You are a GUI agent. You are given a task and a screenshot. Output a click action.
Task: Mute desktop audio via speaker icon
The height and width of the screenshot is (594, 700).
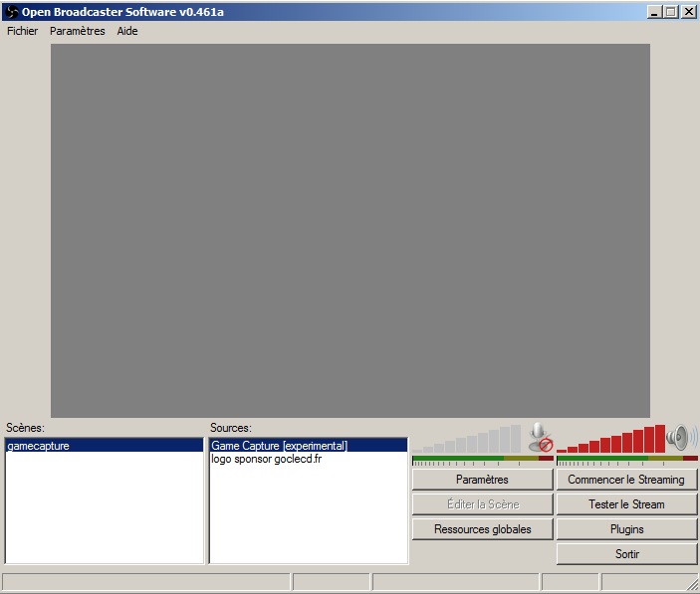pyautogui.click(x=682, y=437)
